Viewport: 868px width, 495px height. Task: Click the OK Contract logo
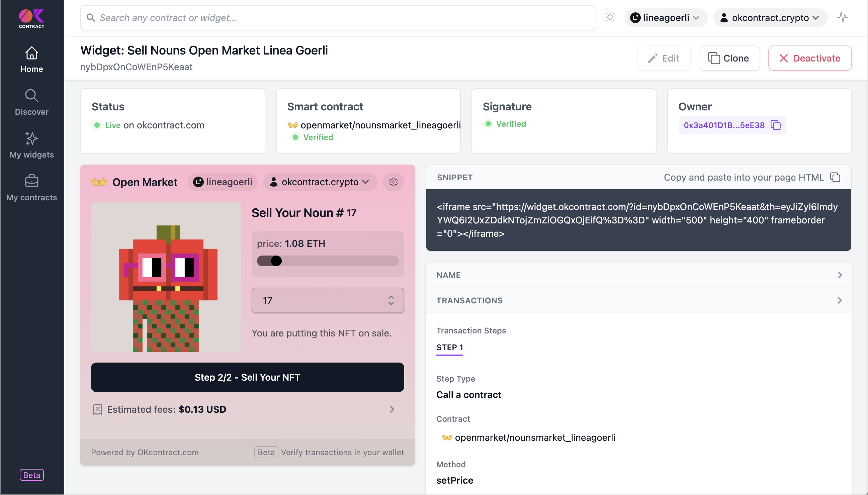pos(31,19)
